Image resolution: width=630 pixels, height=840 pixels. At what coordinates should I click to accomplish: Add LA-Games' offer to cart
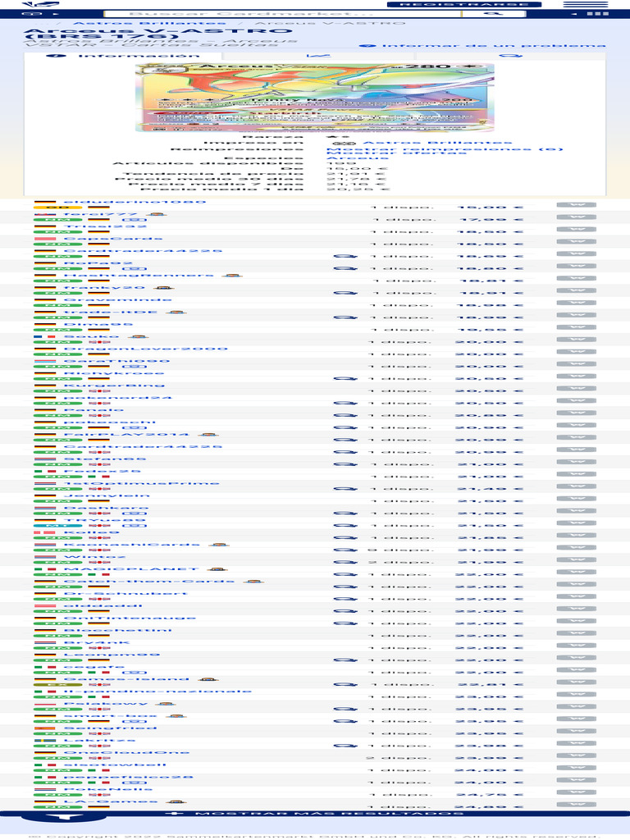pyautogui.click(x=577, y=804)
